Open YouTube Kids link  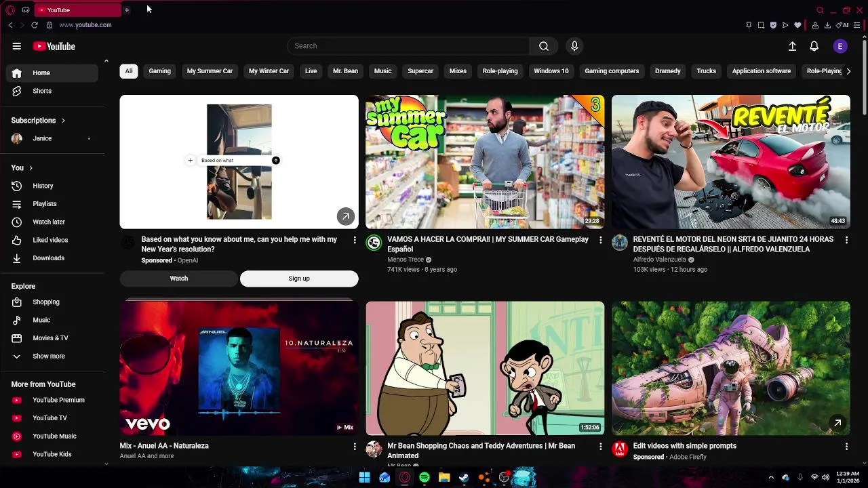(x=52, y=455)
